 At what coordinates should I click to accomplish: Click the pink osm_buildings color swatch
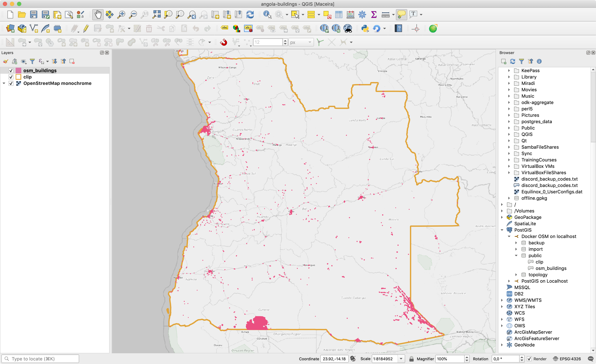[18, 71]
